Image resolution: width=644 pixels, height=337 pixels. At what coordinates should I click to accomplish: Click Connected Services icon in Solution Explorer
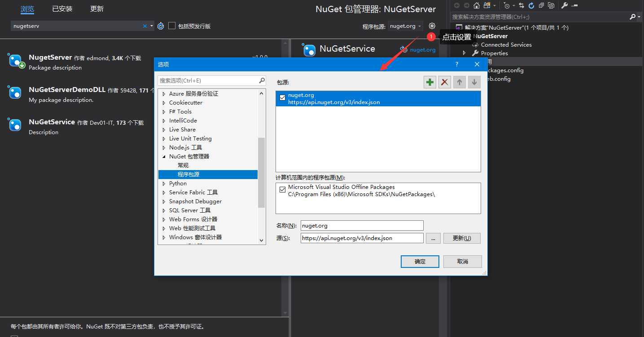(475, 45)
